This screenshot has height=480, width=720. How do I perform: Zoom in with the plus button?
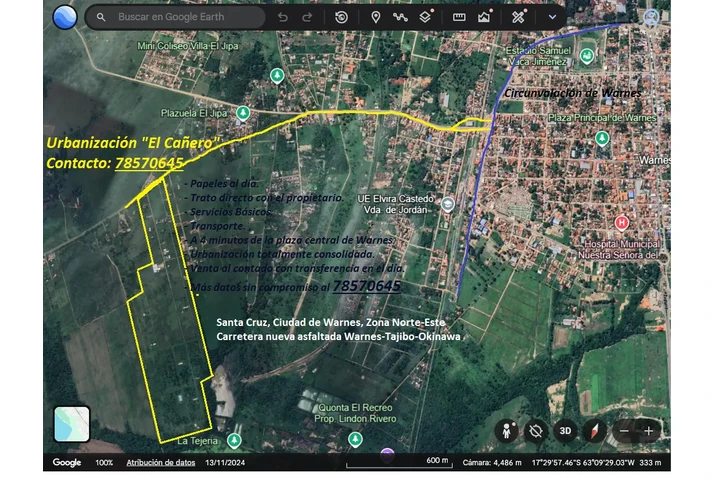coord(649,431)
